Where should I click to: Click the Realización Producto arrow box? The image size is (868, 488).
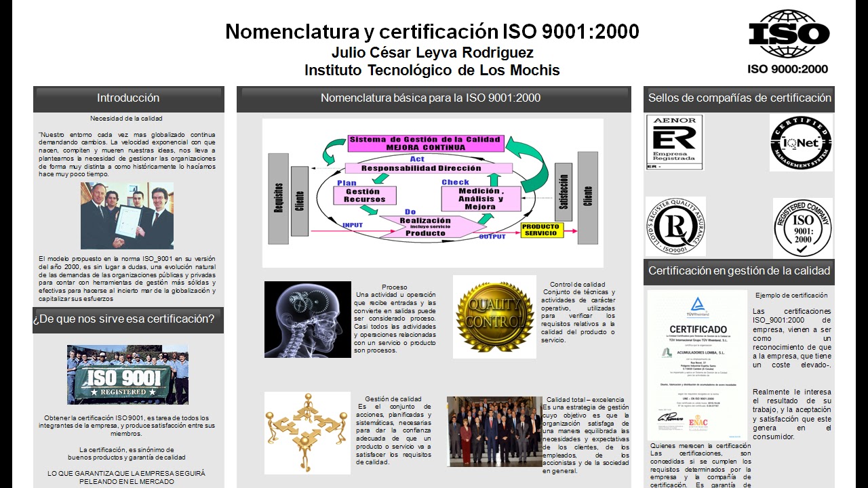tap(426, 227)
